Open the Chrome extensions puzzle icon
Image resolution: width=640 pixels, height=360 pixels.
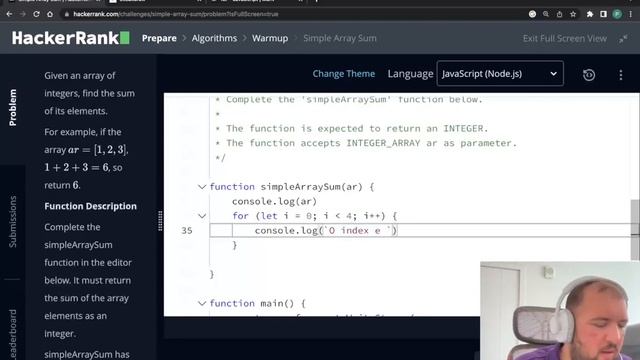pyautogui.click(x=590, y=14)
